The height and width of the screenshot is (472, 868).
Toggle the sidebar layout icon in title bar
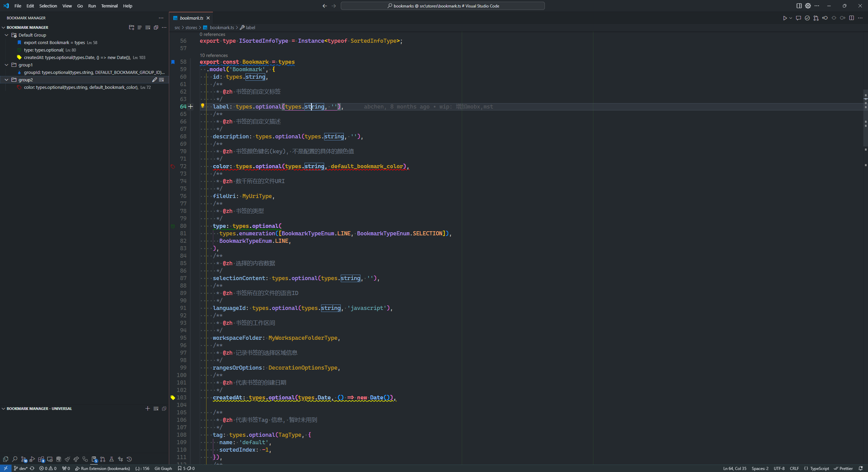point(799,6)
